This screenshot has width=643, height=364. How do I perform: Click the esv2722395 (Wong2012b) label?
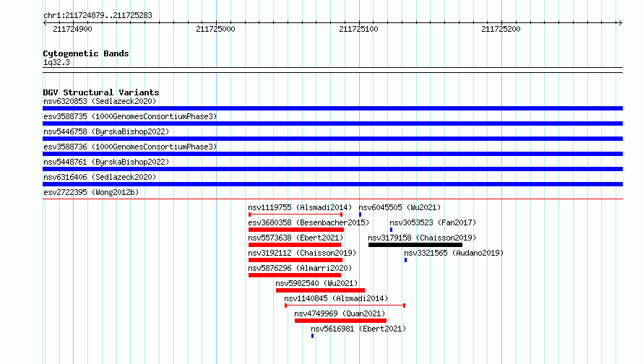coord(91,192)
